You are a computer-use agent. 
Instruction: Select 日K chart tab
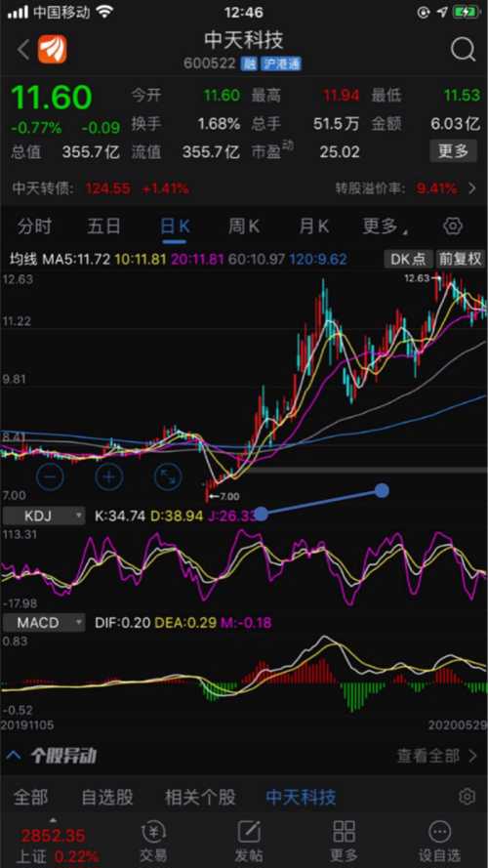[175, 227]
